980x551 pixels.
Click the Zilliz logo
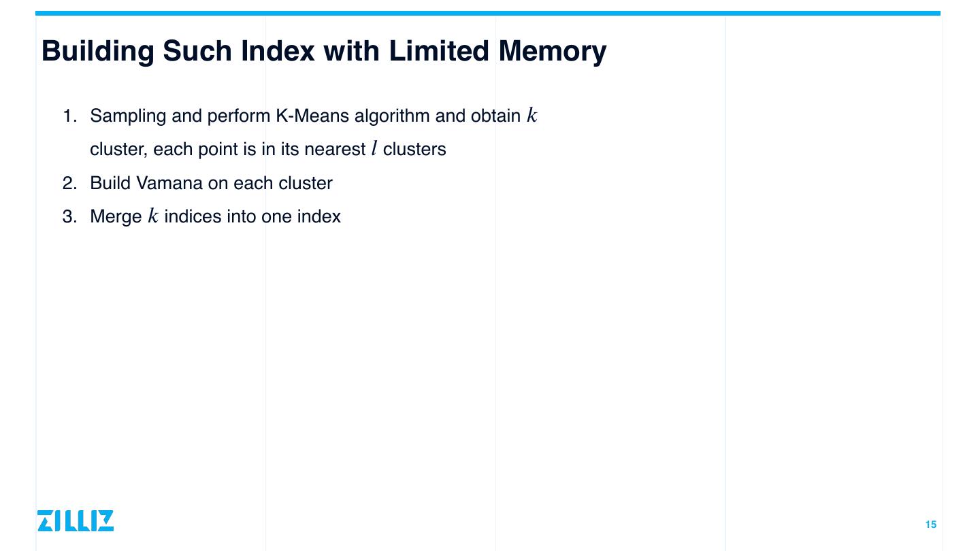click(x=76, y=520)
